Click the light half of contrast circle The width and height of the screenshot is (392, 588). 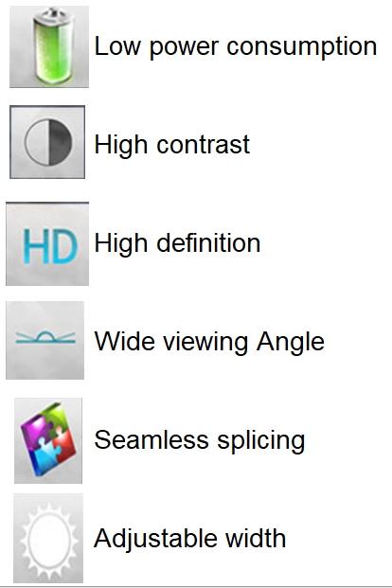36,142
